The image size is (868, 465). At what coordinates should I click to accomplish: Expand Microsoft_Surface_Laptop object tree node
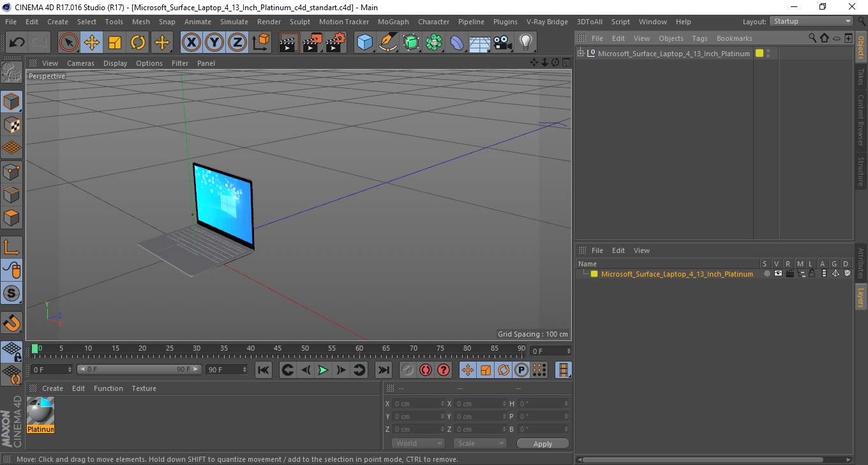tap(581, 54)
